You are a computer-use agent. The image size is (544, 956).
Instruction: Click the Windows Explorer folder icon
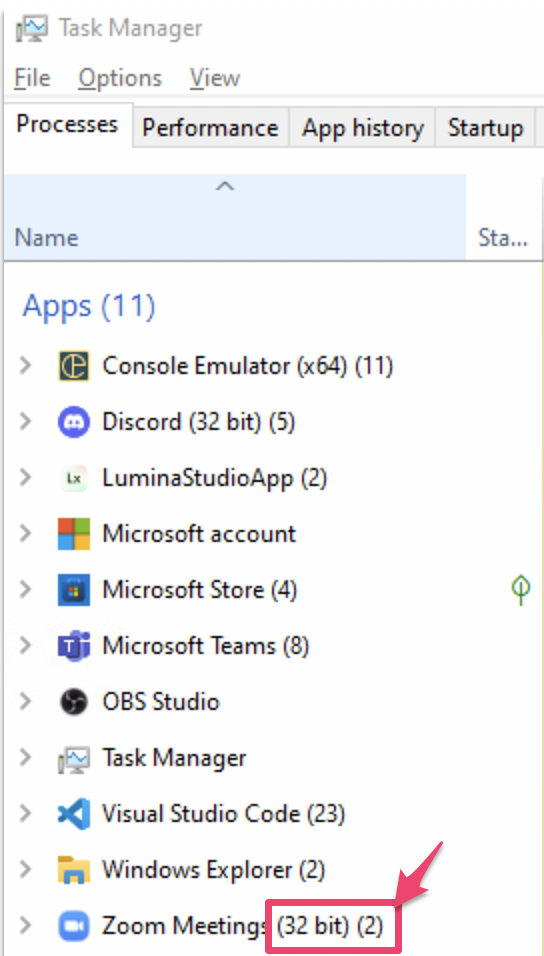pos(74,869)
